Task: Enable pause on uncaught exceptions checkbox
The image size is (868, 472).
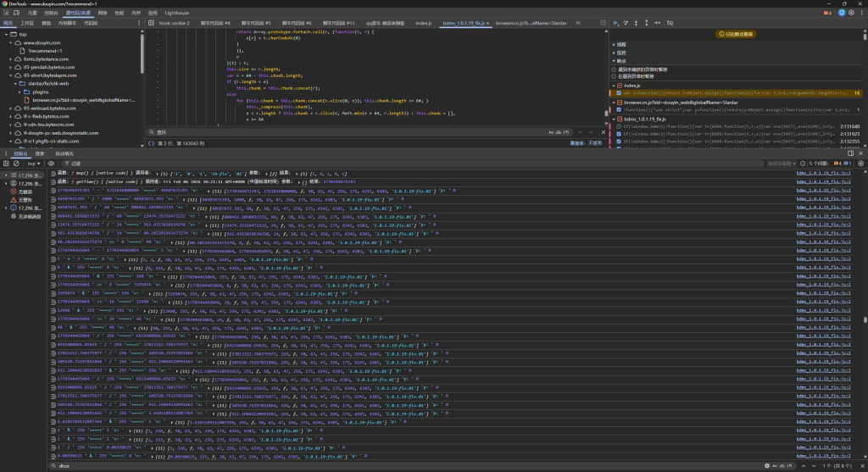Action: [615, 69]
